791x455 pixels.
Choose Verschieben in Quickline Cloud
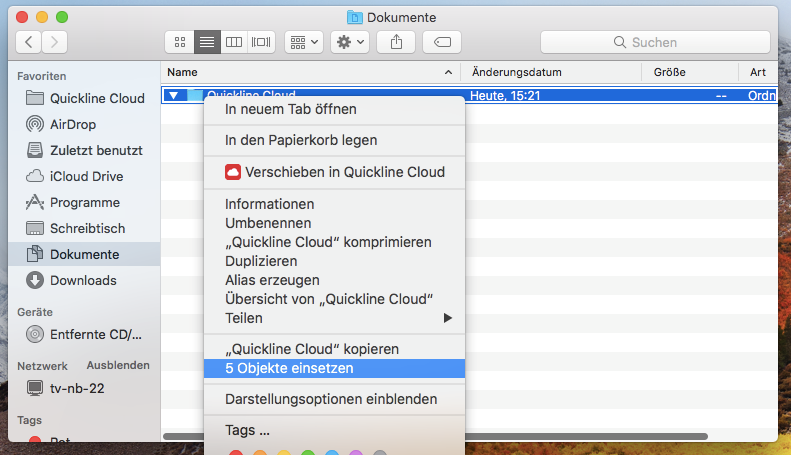pyautogui.click(x=334, y=172)
